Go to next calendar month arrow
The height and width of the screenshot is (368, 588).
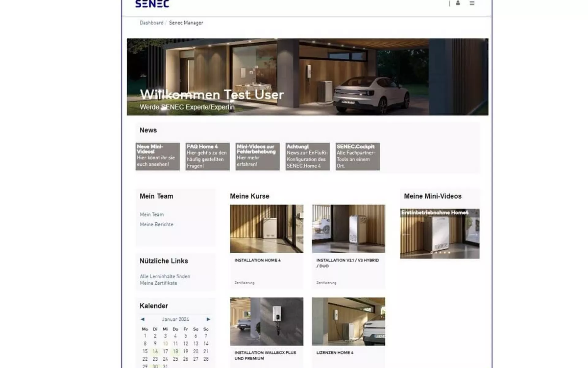click(x=208, y=319)
